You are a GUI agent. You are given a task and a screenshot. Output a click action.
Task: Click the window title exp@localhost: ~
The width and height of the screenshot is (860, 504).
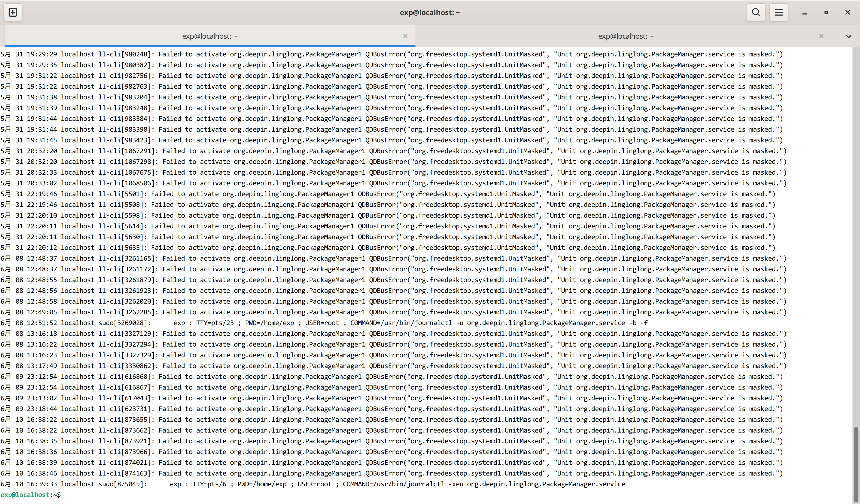[x=430, y=12]
